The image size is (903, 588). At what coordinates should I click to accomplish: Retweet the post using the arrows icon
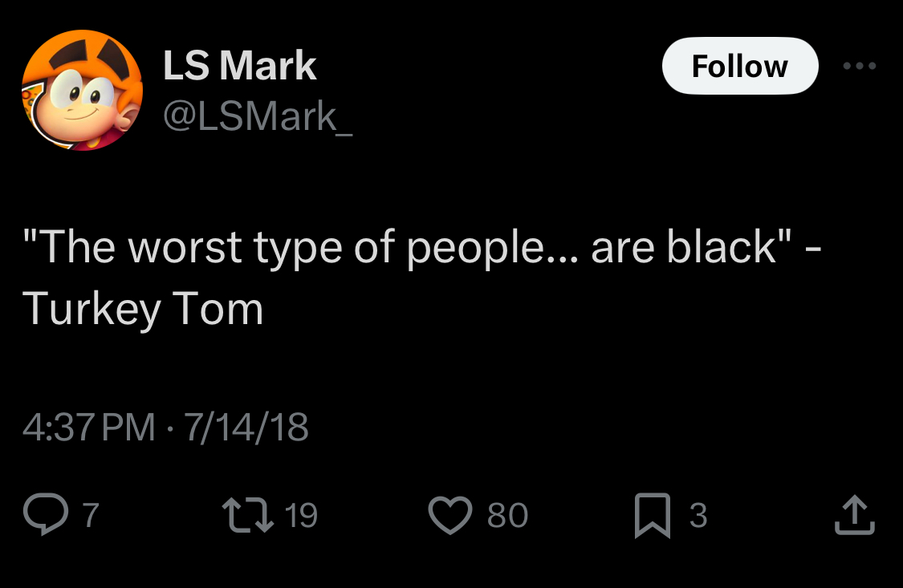(x=247, y=514)
